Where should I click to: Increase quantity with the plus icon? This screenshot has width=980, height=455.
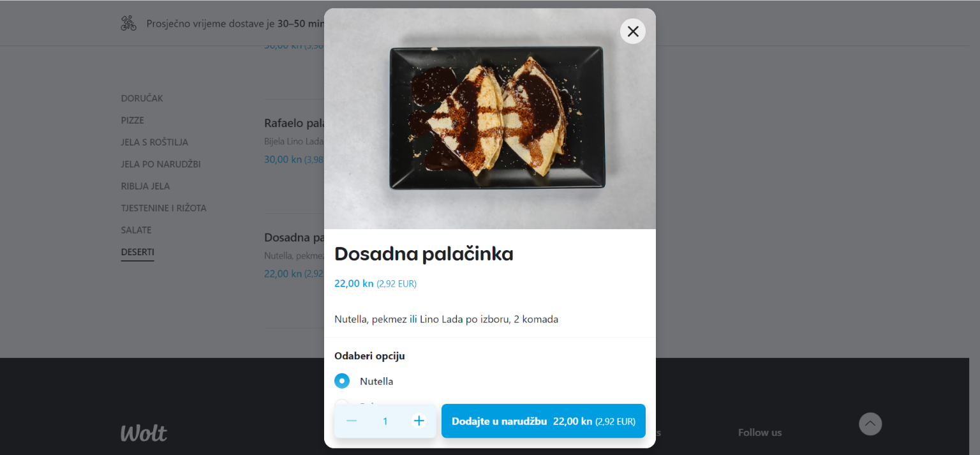point(419,421)
